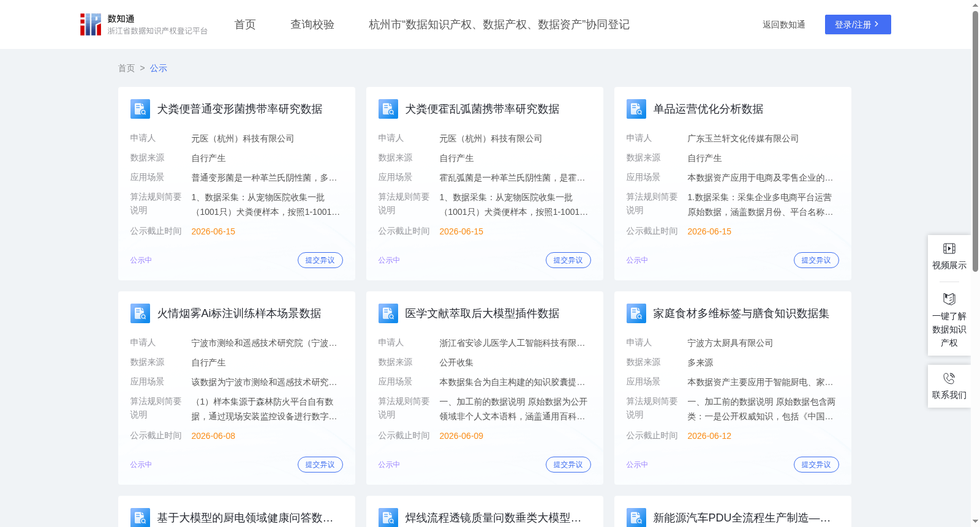Click deadline date 2026-06-12
Image resolution: width=980 pixels, height=527 pixels.
709,436
